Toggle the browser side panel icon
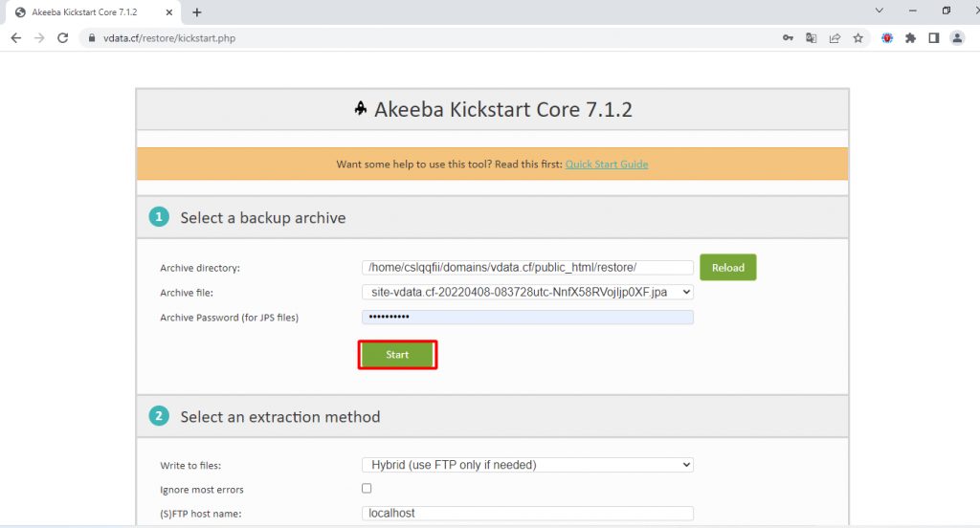This screenshot has height=528, width=980. [x=934, y=38]
